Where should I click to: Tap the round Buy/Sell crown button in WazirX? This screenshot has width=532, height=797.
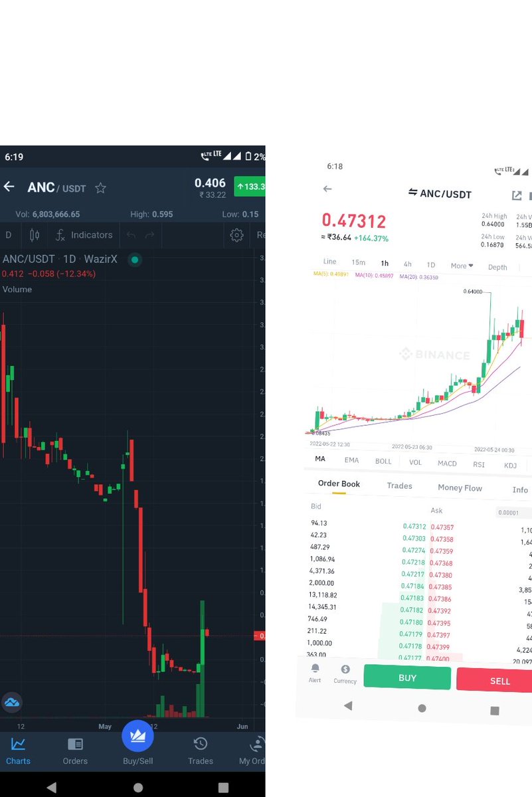pyautogui.click(x=137, y=736)
